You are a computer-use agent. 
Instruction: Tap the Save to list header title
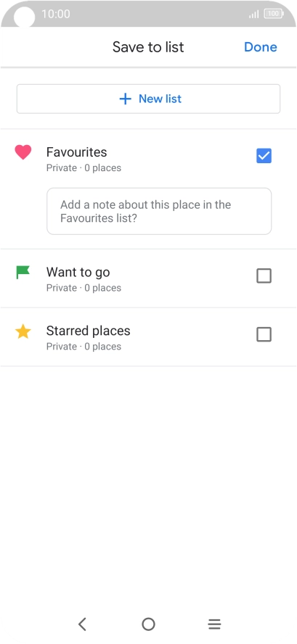tap(148, 47)
